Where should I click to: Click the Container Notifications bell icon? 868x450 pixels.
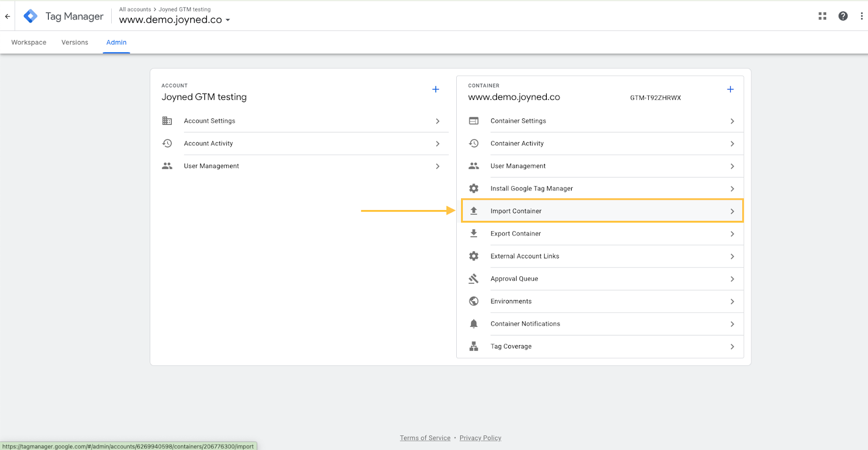pyautogui.click(x=474, y=324)
